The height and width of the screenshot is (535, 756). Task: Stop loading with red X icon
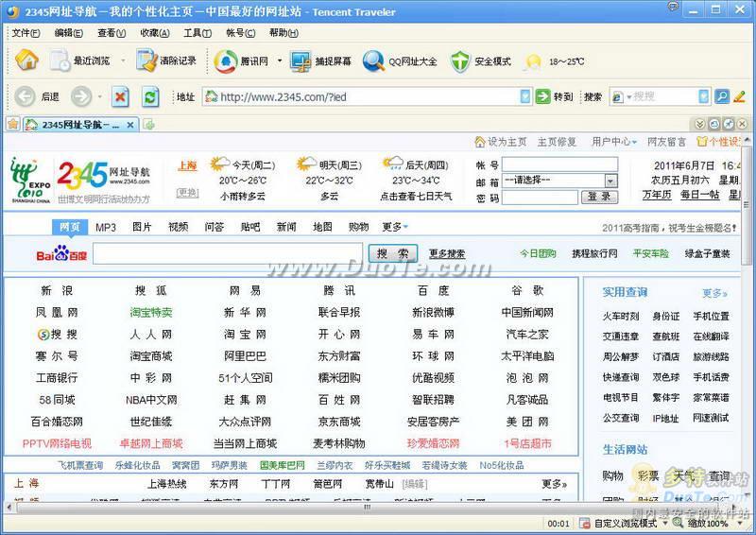point(120,97)
